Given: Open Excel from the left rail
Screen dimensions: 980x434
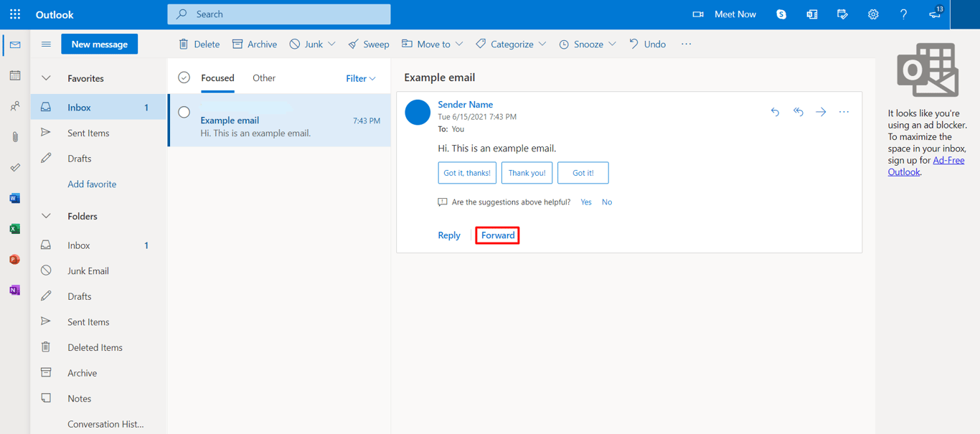Looking at the screenshot, I should [x=14, y=228].
